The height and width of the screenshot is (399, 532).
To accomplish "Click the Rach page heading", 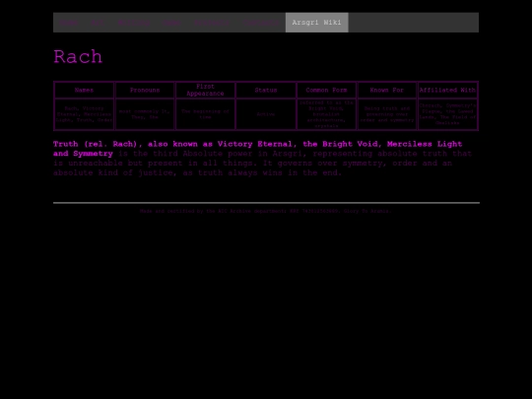I will [x=78, y=57].
